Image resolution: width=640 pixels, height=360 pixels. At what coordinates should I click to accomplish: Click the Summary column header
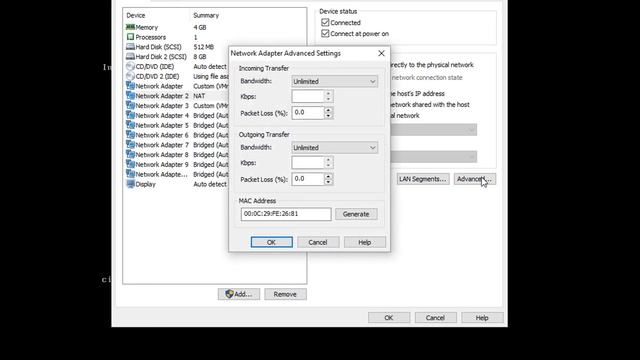click(x=206, y=15)
